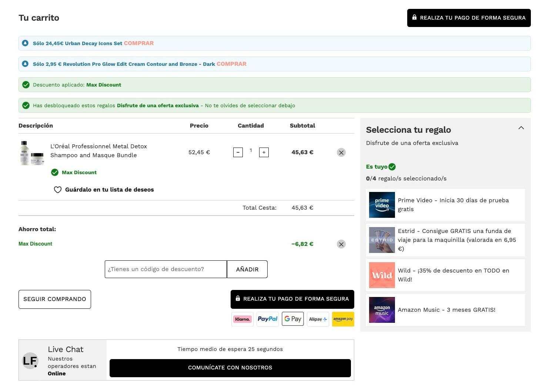
Task: Click the LF Live Chat avatar icon
Action: point(30,361)
